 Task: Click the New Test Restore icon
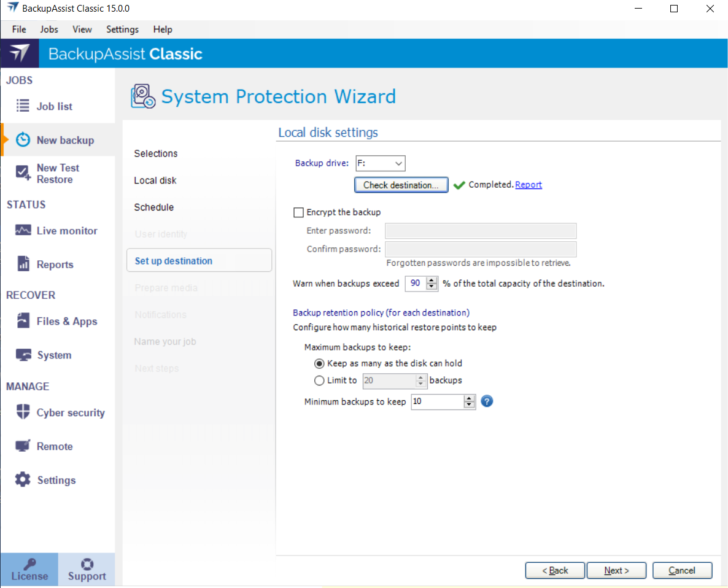(x=23, y=173)
